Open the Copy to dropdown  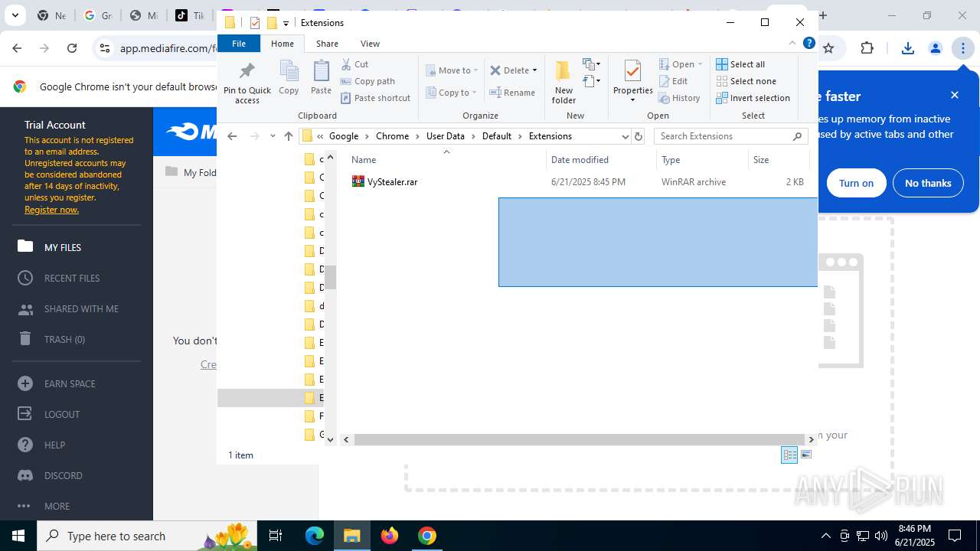[x=452, y=93]
